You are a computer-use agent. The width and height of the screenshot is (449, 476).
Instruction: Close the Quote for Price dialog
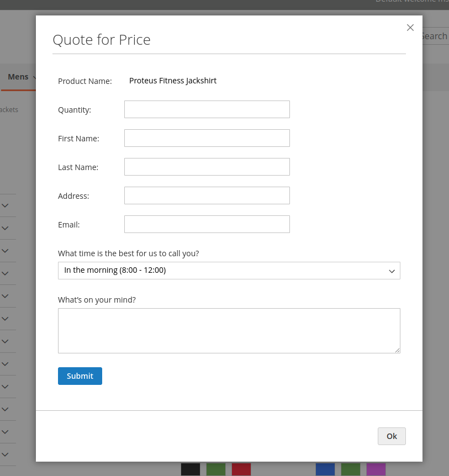coord(410,28)
